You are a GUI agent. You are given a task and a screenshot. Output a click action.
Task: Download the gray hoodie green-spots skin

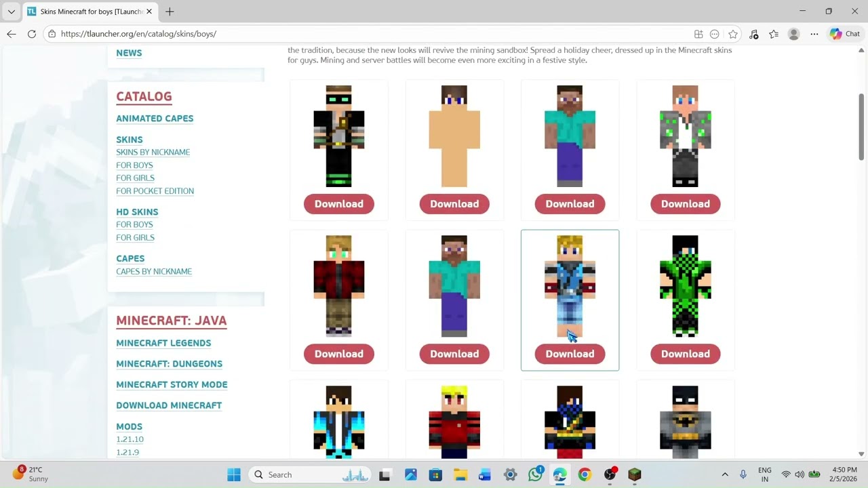tap(686, 204)
